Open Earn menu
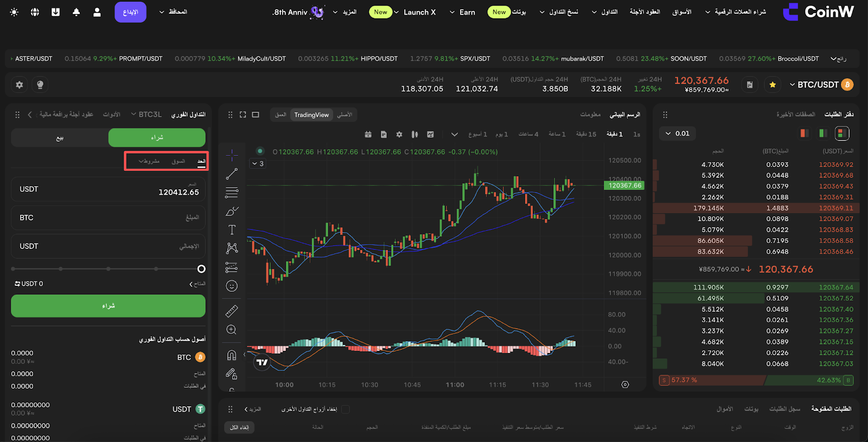Viewport: 868px width, 442px height. 462,12
